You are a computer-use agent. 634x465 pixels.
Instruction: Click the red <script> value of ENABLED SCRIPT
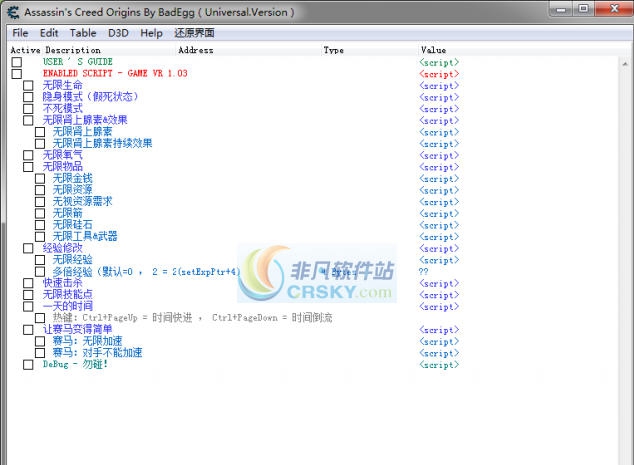tap(439, 74)
